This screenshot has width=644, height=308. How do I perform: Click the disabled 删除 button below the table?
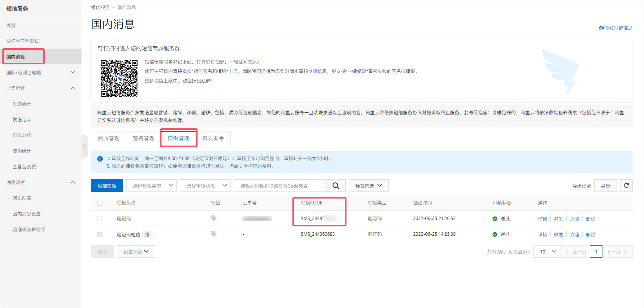102,252
